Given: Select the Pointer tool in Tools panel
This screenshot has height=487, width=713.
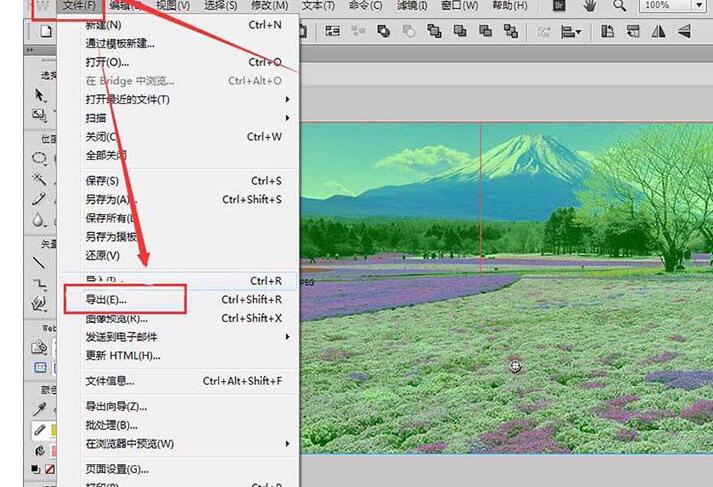Looking at the screenshot, I should coord(40,95).
